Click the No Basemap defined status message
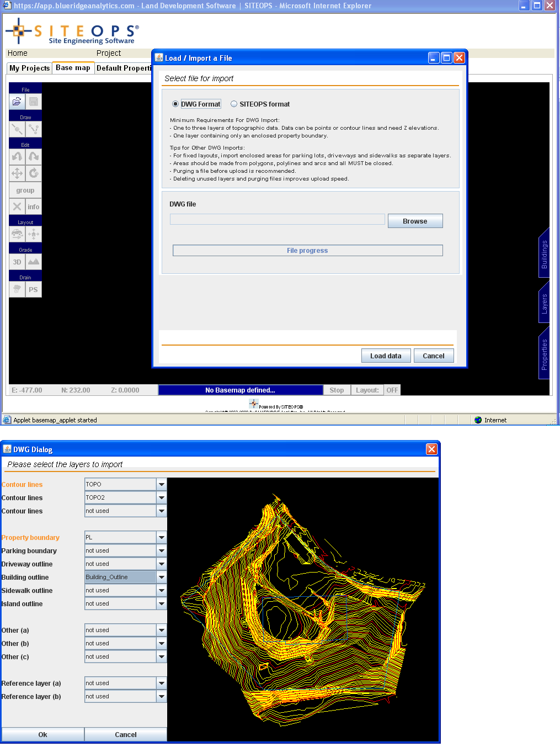Image resolution: width=560 pixels, height=747 pixels. (240, 390)
